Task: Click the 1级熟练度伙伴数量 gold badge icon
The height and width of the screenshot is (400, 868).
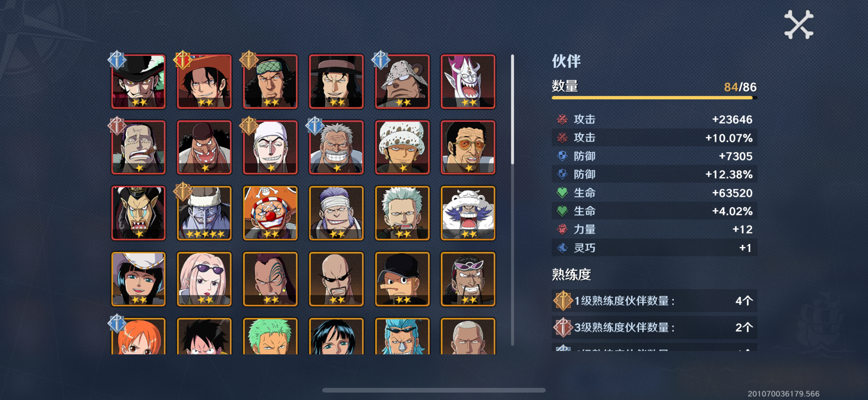Action: pyautogui.click(x=563, y=300)
